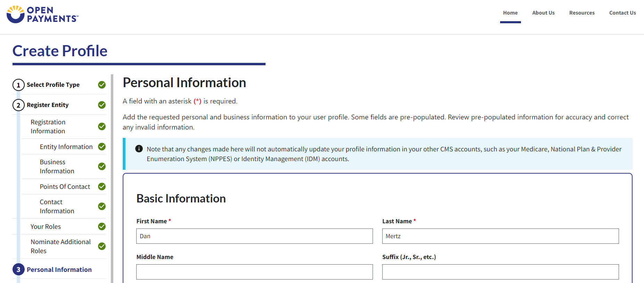Click the checkmark next to Points Of Contact
This screenshot has width=644, height=283.
102,186
